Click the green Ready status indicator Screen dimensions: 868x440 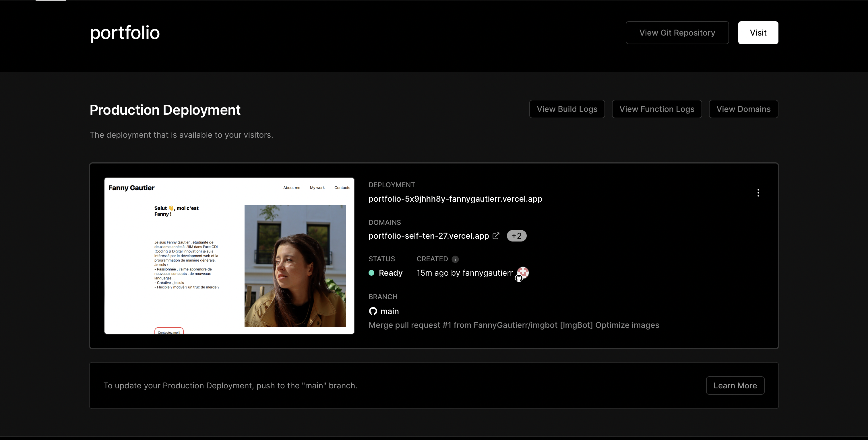[x=372, y=273]
